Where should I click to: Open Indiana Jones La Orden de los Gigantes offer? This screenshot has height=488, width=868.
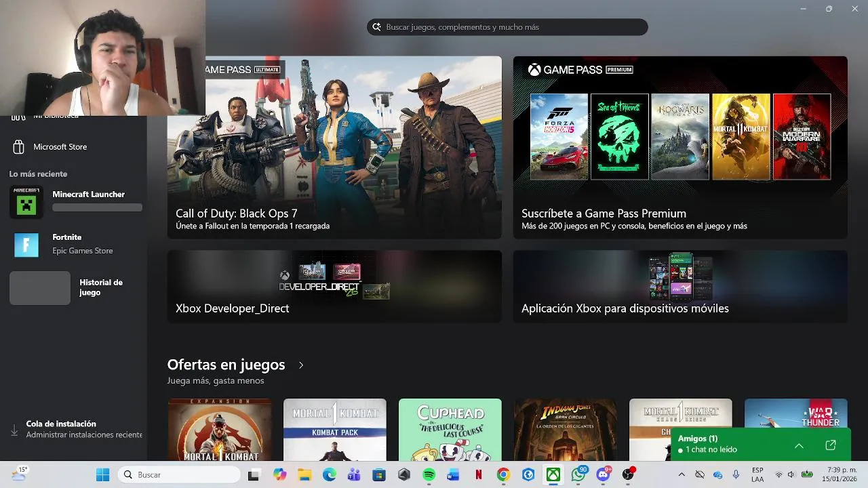[566, 430]
